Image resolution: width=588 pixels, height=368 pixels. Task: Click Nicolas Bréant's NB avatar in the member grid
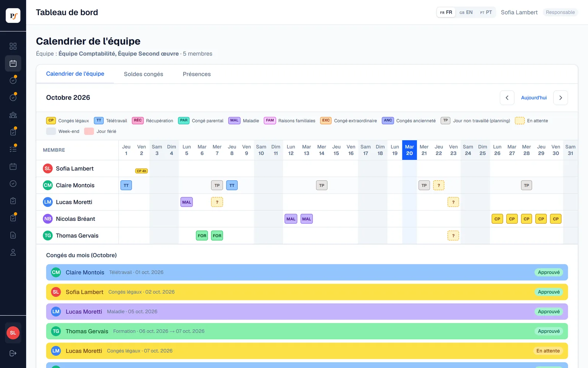[48, 219]
